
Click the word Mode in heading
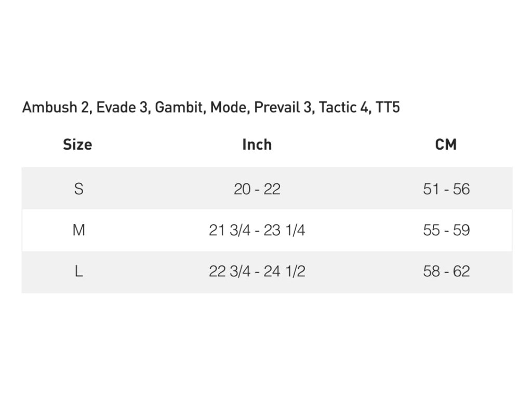229,107
